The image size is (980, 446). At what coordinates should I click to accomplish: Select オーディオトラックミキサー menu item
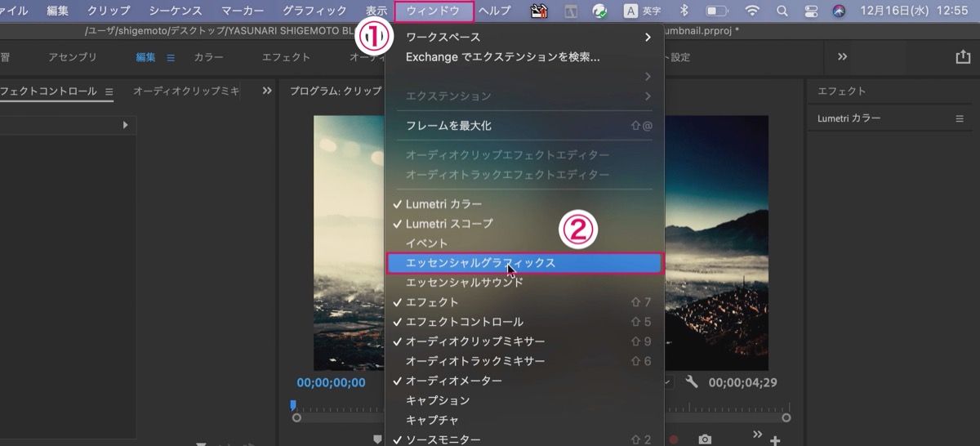tap(524, 361)
